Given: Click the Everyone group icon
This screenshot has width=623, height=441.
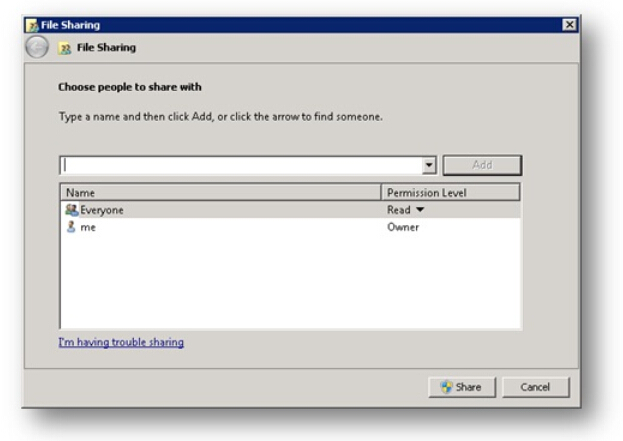Looking at the screenshot, I should (x=72, y=209).
